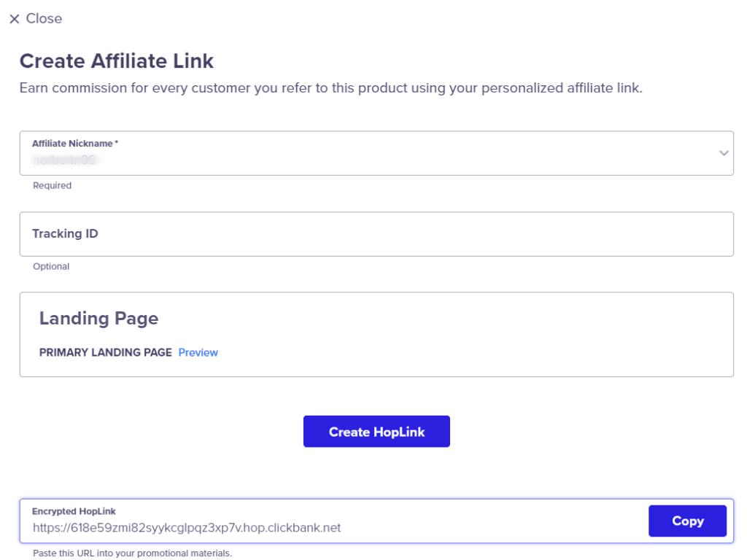The height and width of the screenshot is (560, 747).
Task: Expand the Affiliate Nickname dropdown chevron
Action: coord(723,153)
